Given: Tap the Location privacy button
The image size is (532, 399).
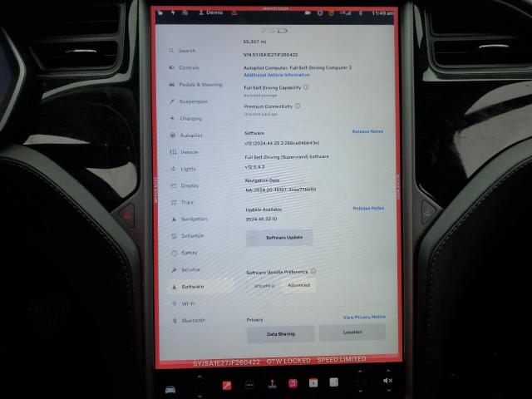Looking at the screenshot, I should point(352,332).
